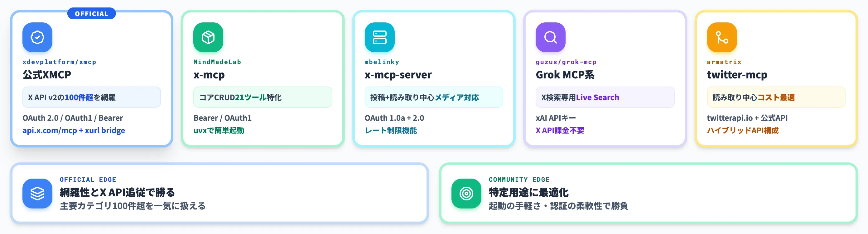Click the blue layers icon in Official Edge

37,193
